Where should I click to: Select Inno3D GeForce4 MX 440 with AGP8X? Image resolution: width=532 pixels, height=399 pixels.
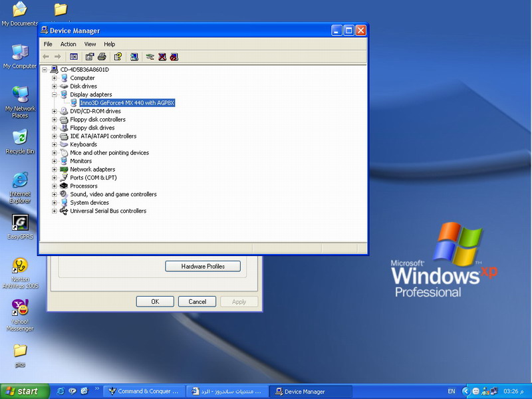pyautogui.click(x=127, y=103)
